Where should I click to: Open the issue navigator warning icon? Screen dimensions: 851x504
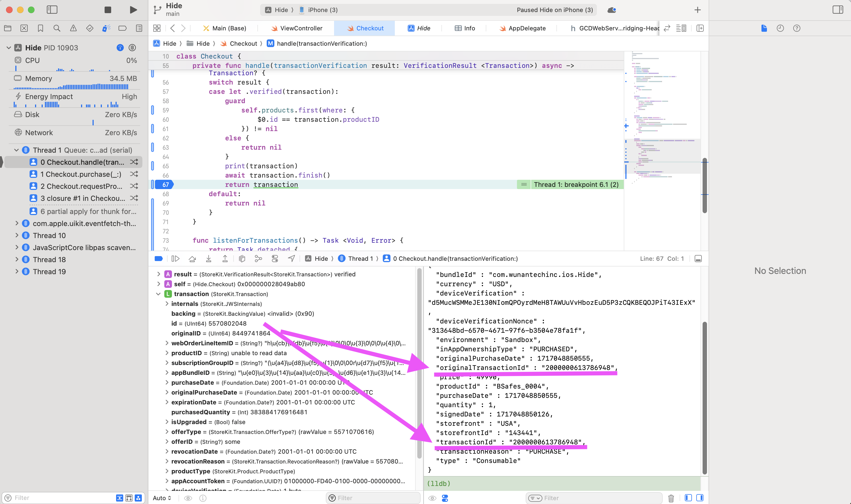tap(73, 28)
